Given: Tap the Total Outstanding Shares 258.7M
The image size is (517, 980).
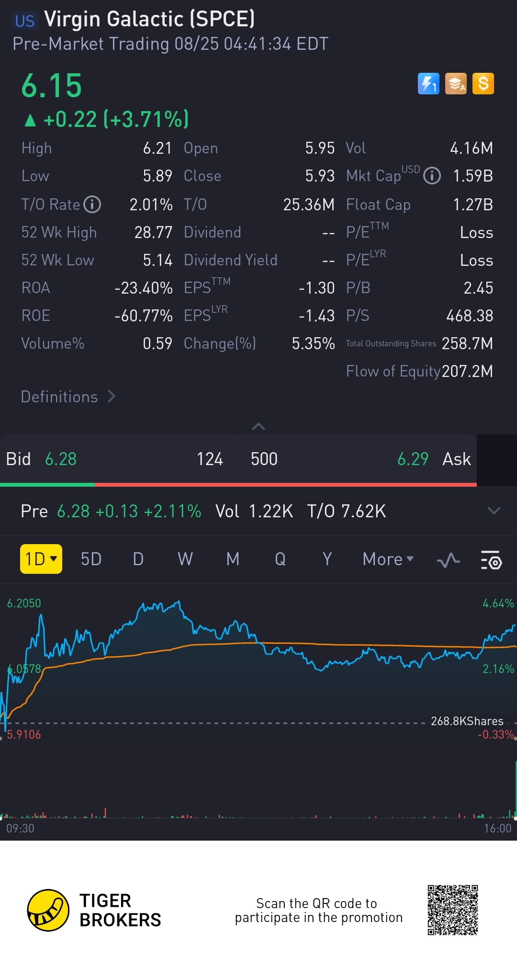Looking at the screenshot, I should (467, 343).
